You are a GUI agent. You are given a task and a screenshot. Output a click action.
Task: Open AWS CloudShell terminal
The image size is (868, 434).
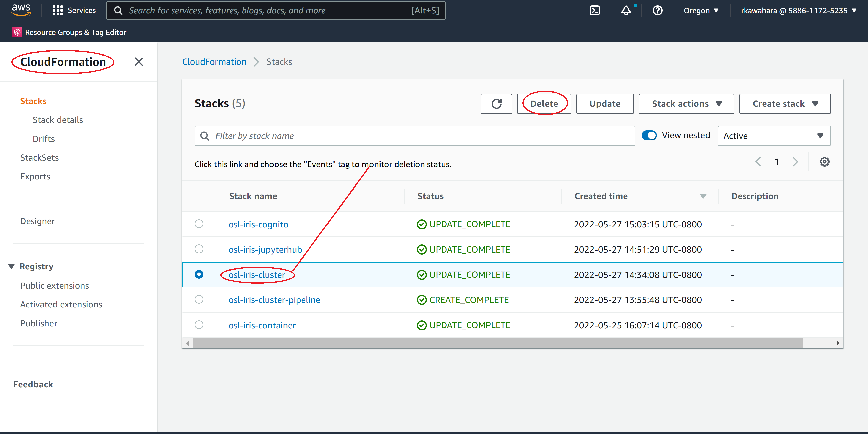pos(595,10)
